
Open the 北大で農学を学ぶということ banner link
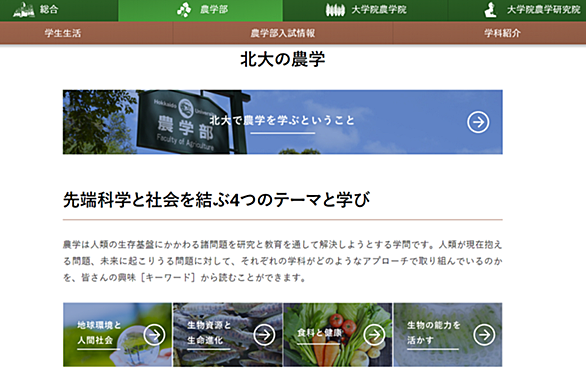283,122
